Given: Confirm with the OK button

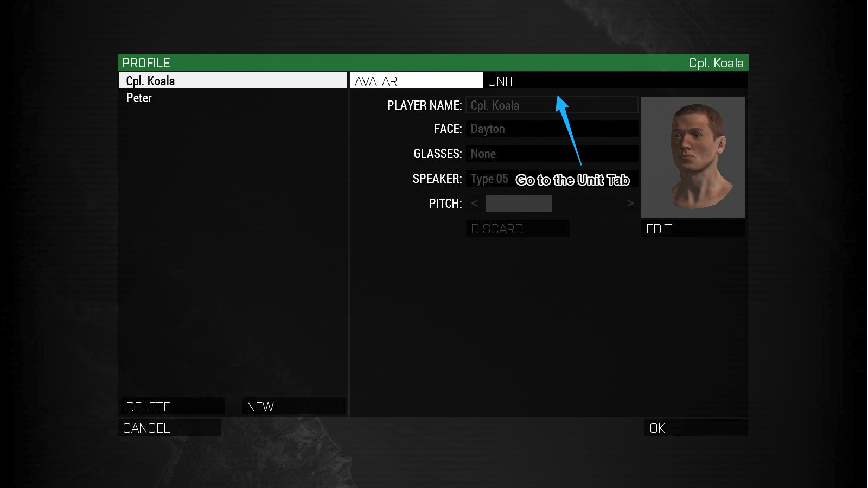Looking at the screenshot, I should (695, 428).
